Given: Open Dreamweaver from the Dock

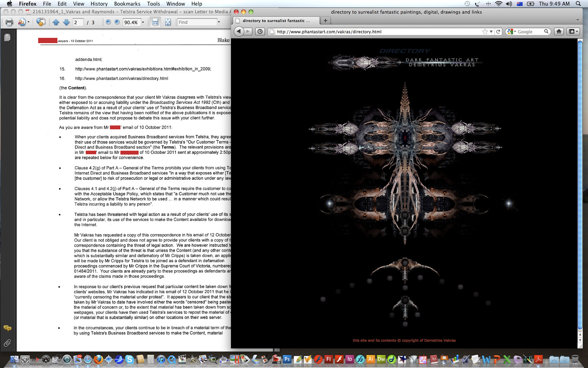Looking at the screenshot, I should click(381, 359).
